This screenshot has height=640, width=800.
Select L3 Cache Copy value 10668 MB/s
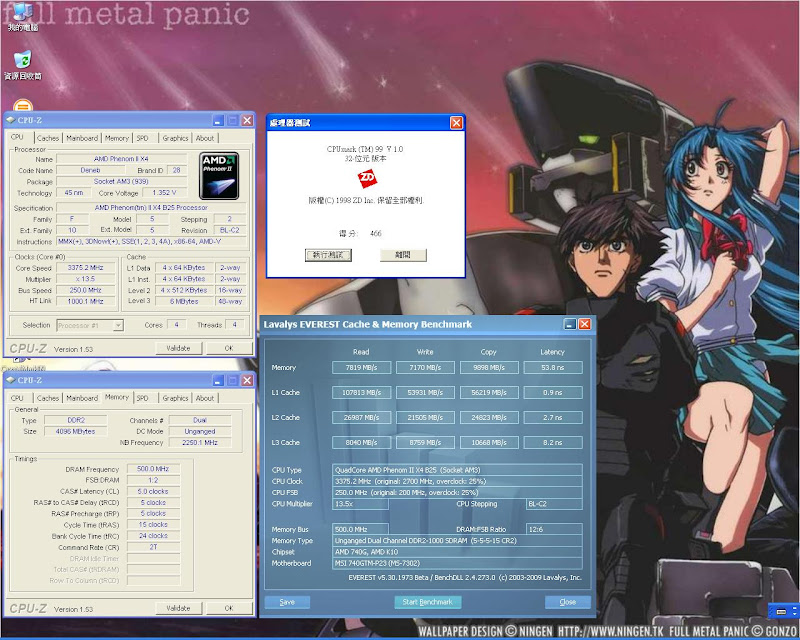[489, 442]
